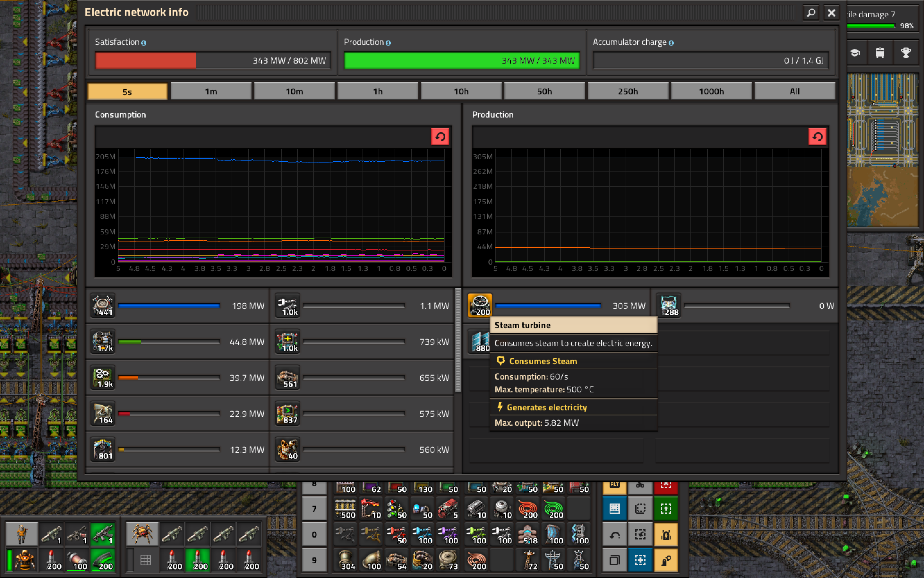The height and width of the screenshot is (578, 924).
Task: Click the Accumulator charge bar
Action: point(711,61)
